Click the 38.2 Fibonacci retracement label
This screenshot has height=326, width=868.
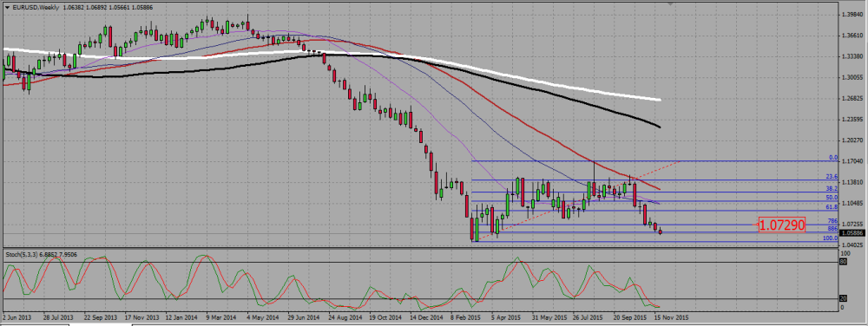[x=832, y=189]
